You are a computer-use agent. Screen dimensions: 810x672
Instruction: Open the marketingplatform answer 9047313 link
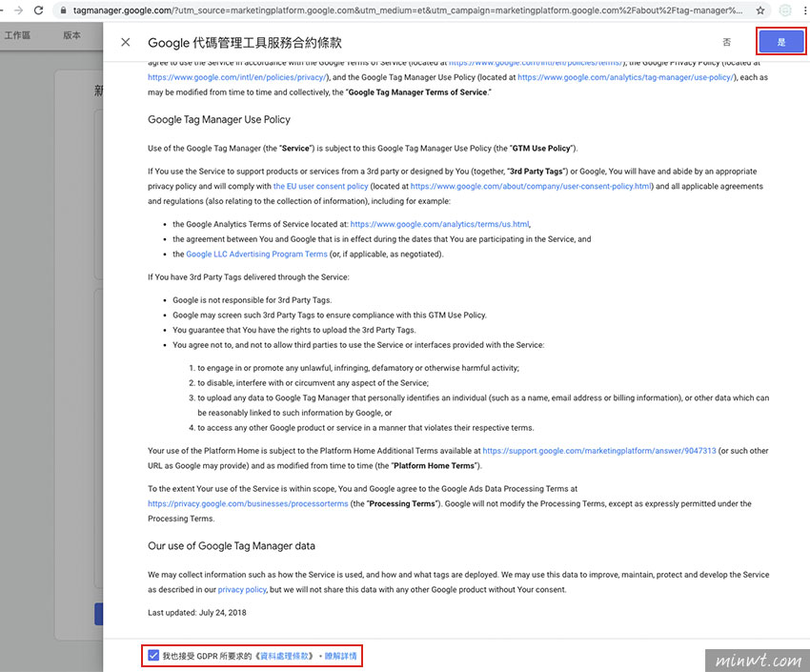coord(599,451)
